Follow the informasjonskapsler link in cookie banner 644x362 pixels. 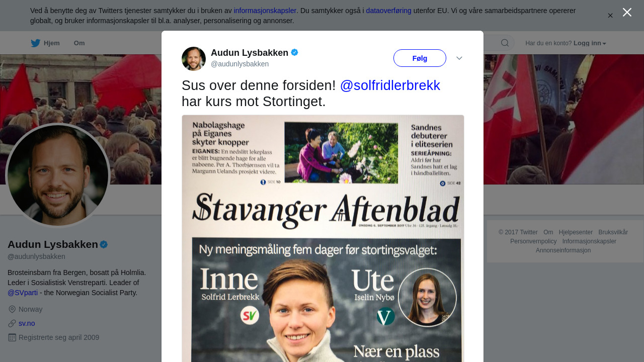pyautogui.click(x=265, y=11)
